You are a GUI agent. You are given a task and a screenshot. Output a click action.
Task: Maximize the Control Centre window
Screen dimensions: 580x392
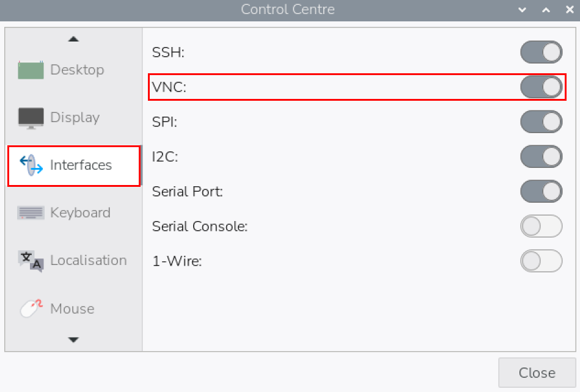click(546, 10)
